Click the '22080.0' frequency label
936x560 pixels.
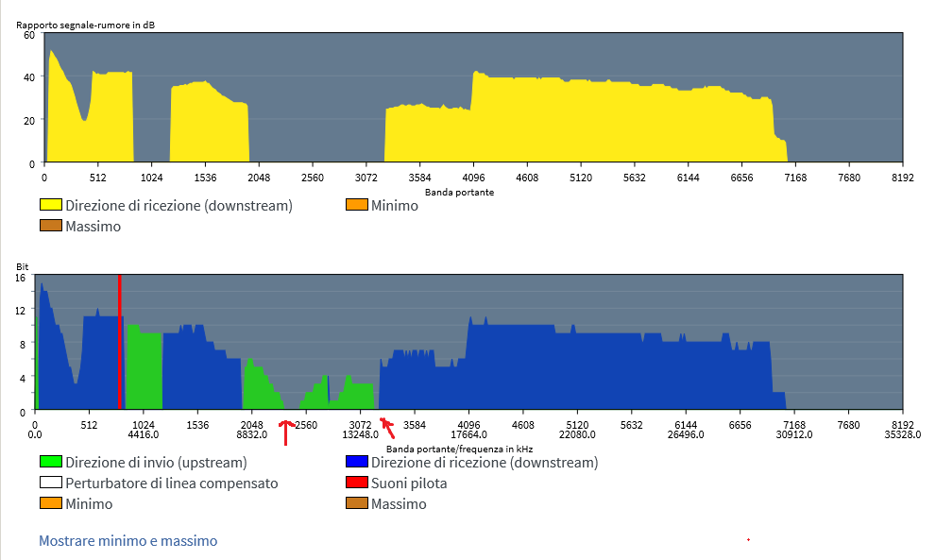[x=577, y=434]
